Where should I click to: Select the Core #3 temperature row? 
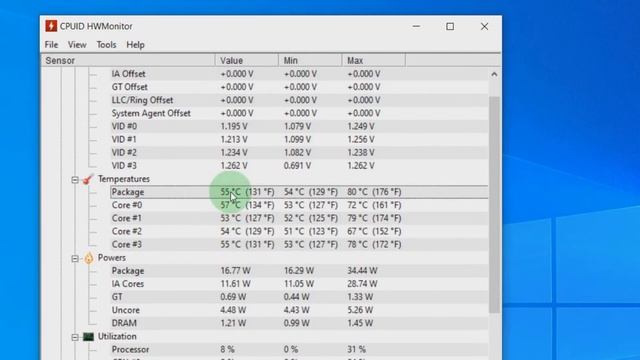pyautogui.click(x=299, y=244)
